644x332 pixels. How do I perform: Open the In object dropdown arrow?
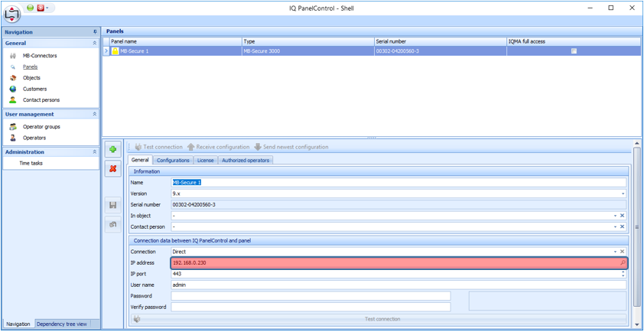615,216
